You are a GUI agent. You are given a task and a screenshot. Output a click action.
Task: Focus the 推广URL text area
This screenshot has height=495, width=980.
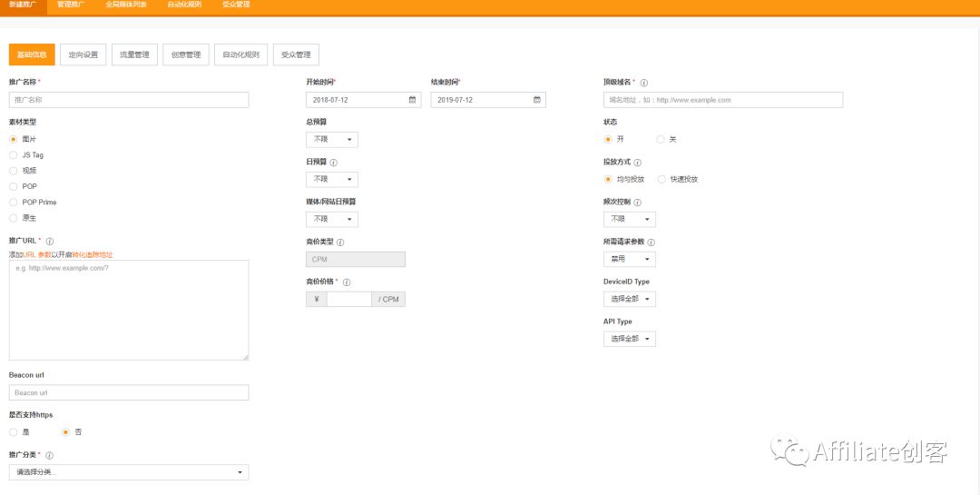(129, 311)
